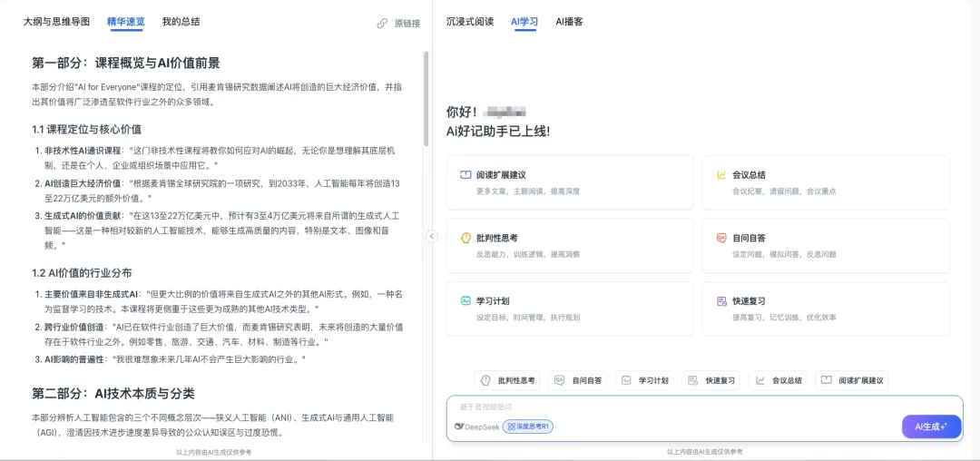980x461 pixels.
Task: Choose the 自问自答 card title
Action: 749,238
